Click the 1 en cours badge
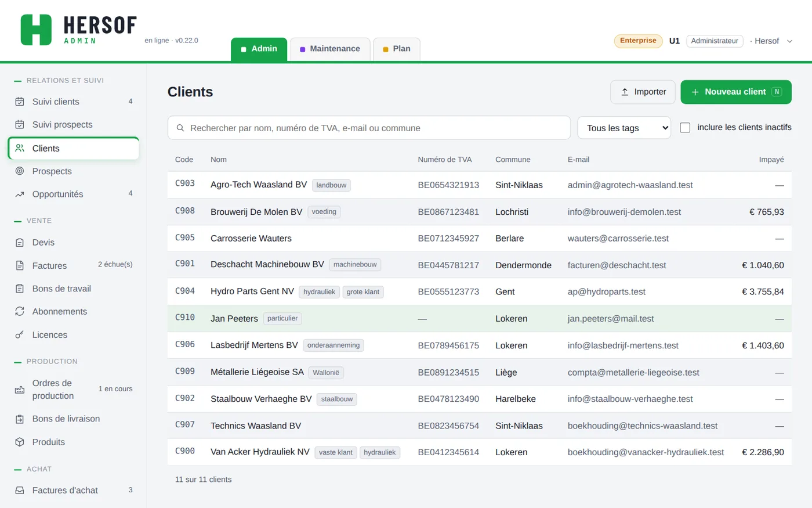Viewport: 812px width, 508px height. 115,389
